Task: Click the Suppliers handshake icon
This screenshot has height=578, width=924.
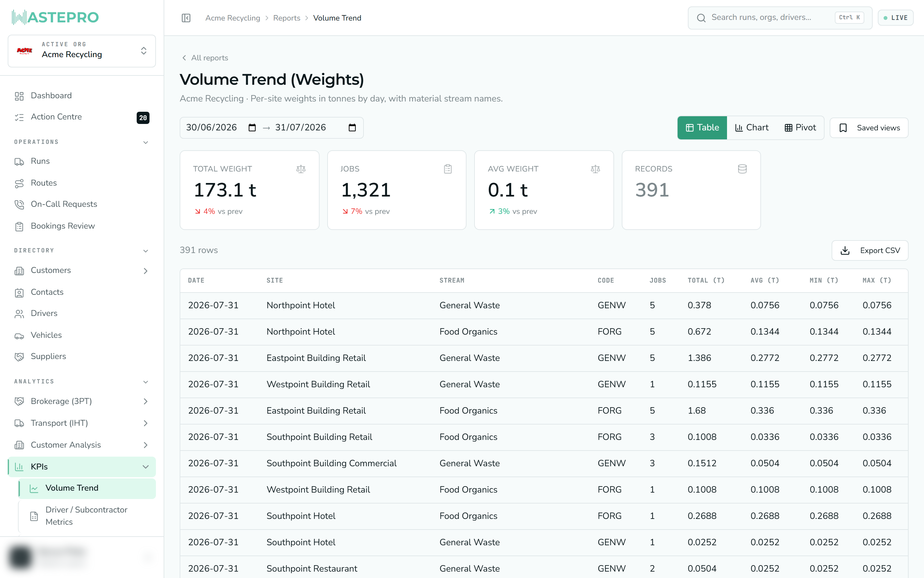Action: pyautogui.click(x=19, y=357)
